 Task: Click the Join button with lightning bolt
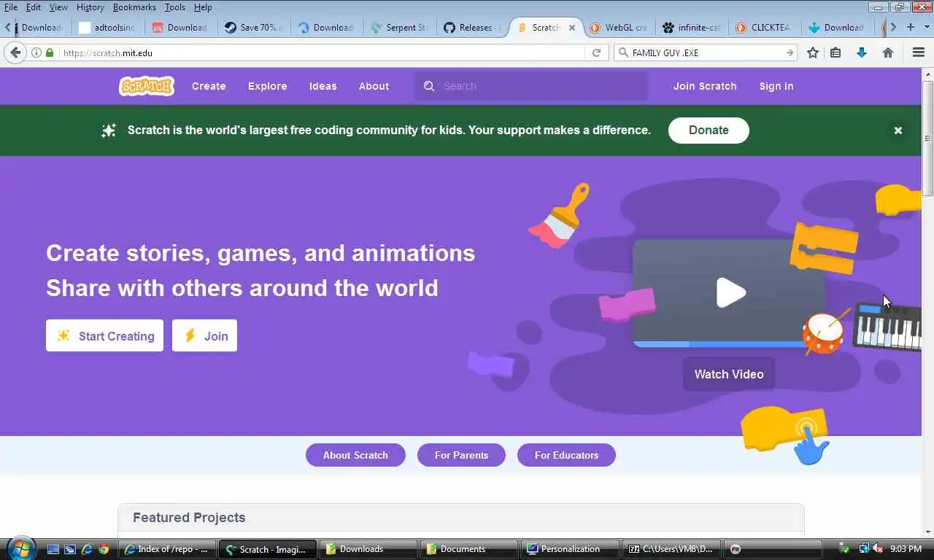[204, 335]
